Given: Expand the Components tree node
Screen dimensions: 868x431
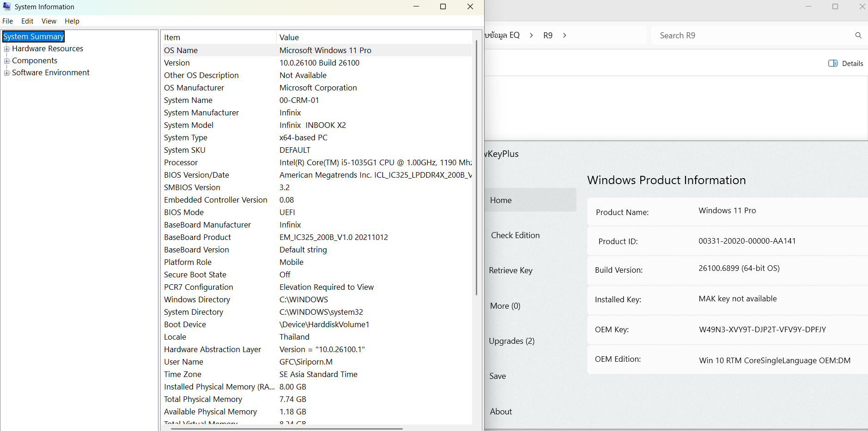Looking at the screenshot, I should click(7, 61).
